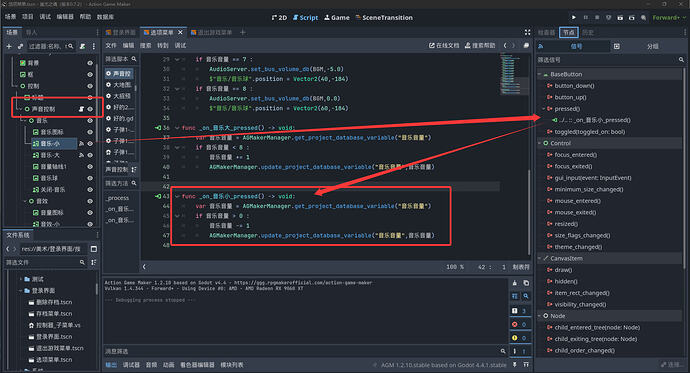Click the scene node filter field
Viewport: 690px width, 373px height.
tap(51, 46)
